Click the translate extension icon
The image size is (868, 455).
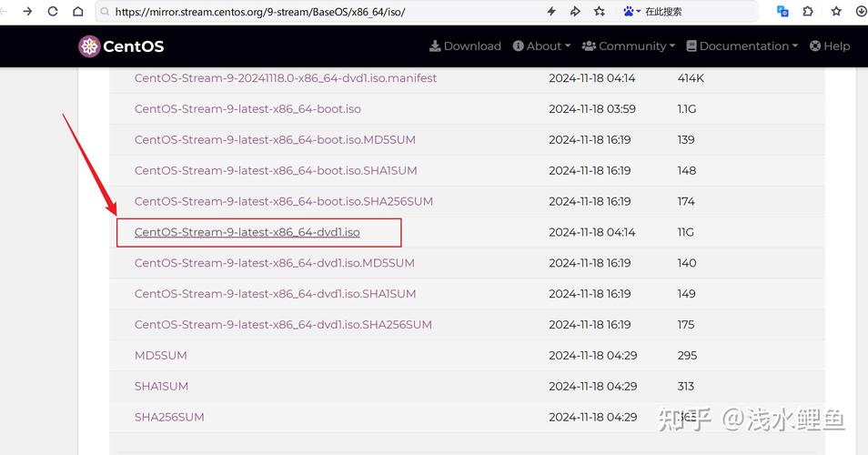coord(782,11)
